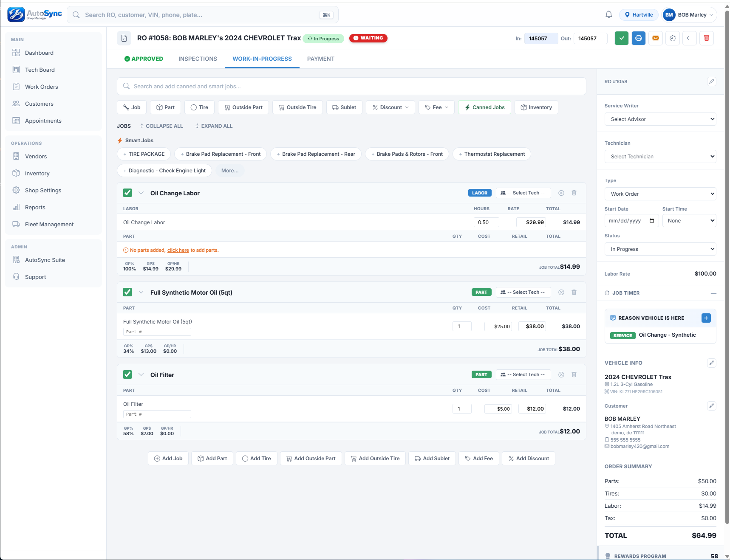Image resolution: width=730 pixels, height=560 pixels.
Task: Collapse the Oil Change Labor job chevron
Action: click(x=141, y=193)
